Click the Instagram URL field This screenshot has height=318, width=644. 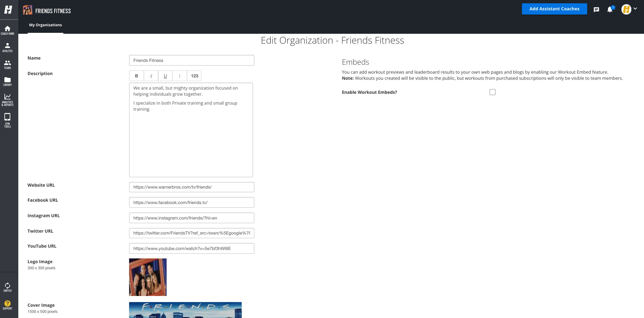pos(192,218)
